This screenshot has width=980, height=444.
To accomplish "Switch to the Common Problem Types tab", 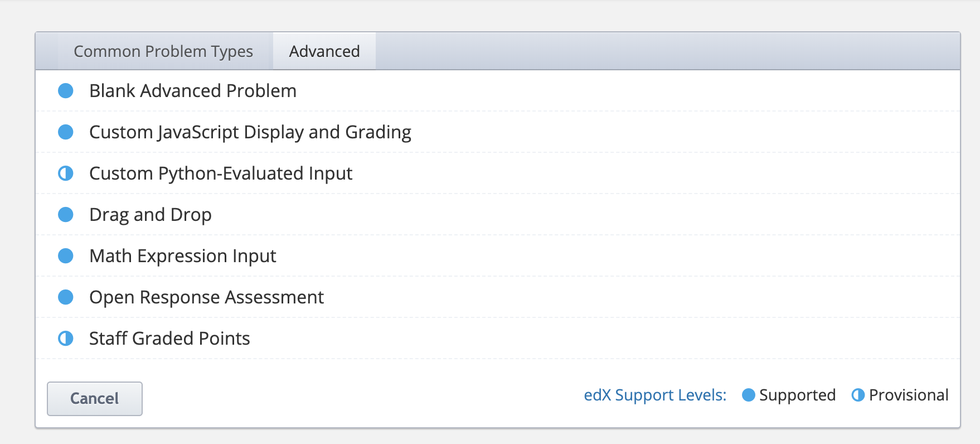I will 163,51.
